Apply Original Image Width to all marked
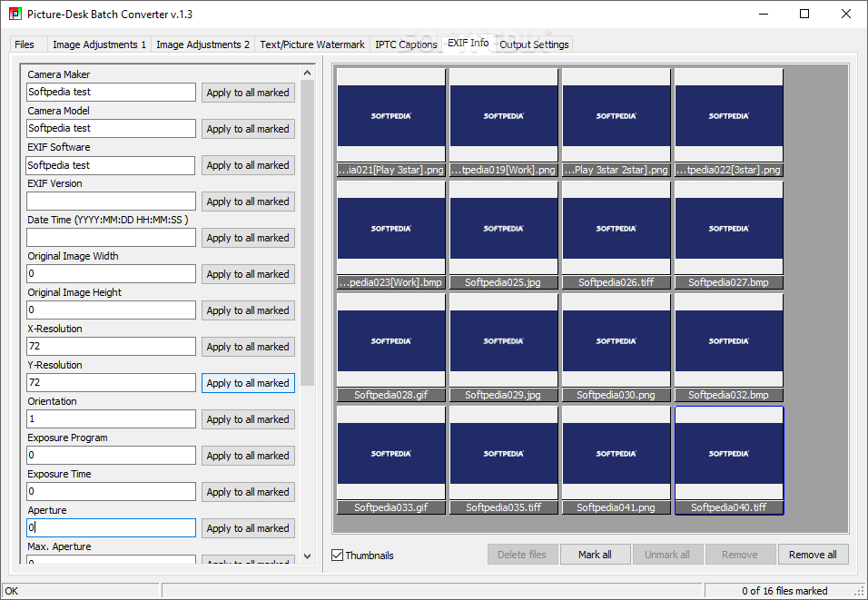 pos(248,274)
